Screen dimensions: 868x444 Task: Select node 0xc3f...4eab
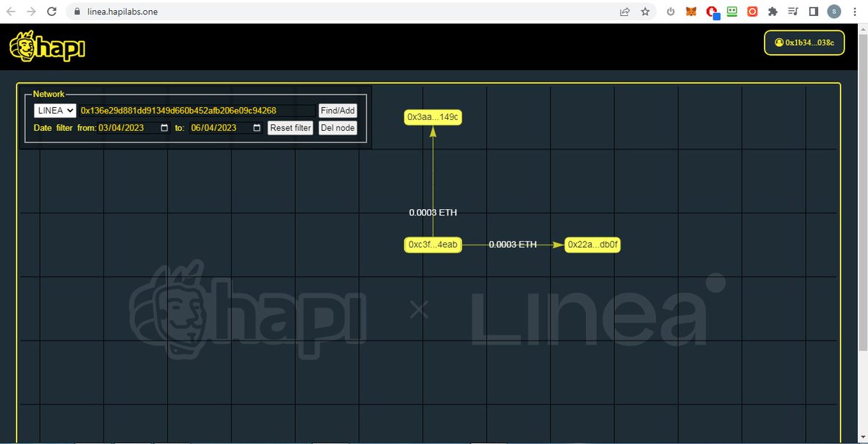433,245
